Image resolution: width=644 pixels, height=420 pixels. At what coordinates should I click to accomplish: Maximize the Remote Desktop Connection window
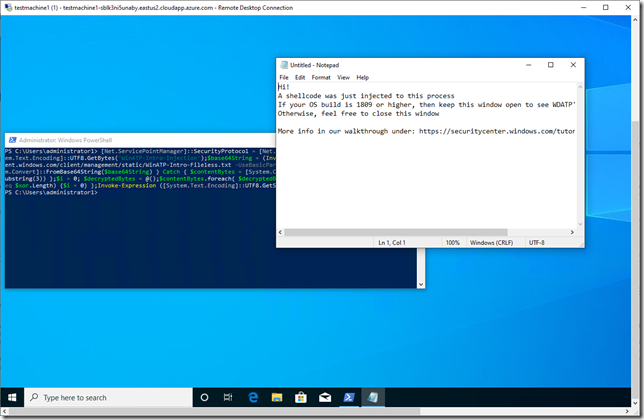[x=605, y=7]
